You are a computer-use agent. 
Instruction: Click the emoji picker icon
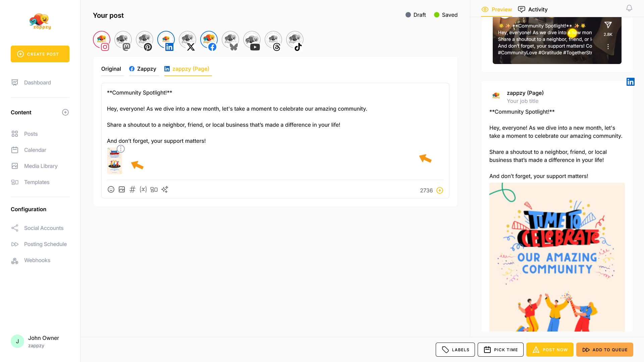[111, 189]
